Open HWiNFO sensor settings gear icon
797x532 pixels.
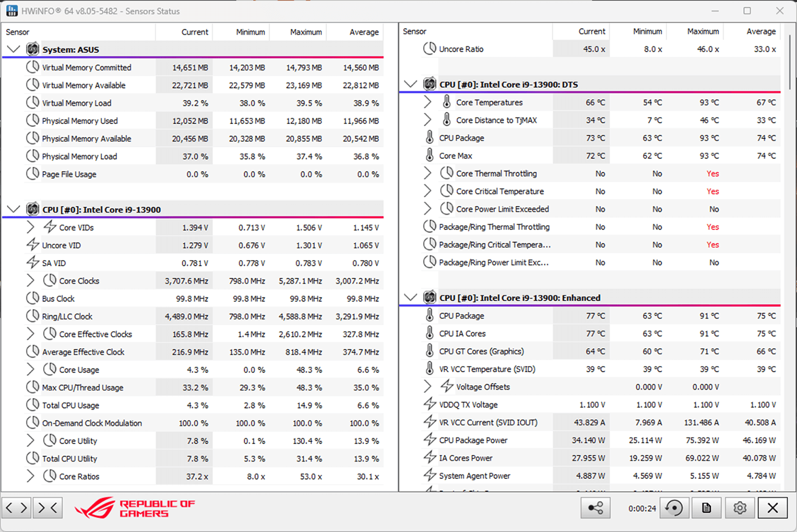pos(740,507)
